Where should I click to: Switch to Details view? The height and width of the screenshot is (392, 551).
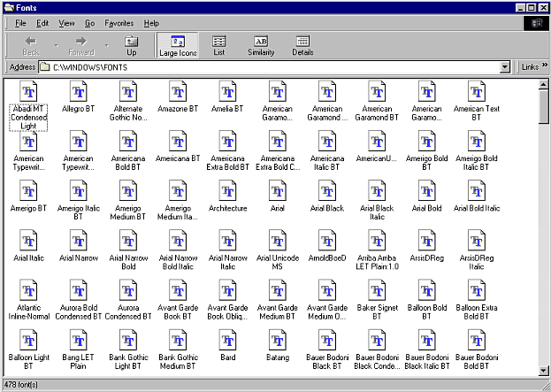[302, 45]
